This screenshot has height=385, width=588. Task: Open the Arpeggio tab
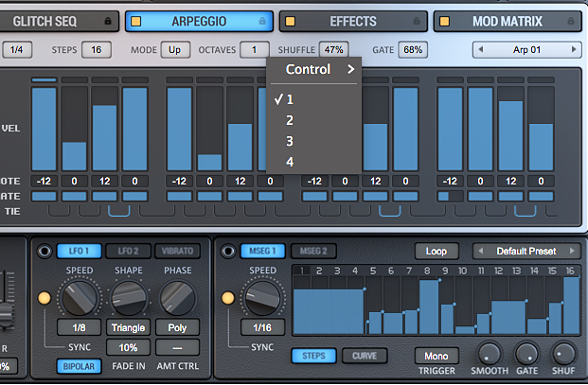point(199,22)
